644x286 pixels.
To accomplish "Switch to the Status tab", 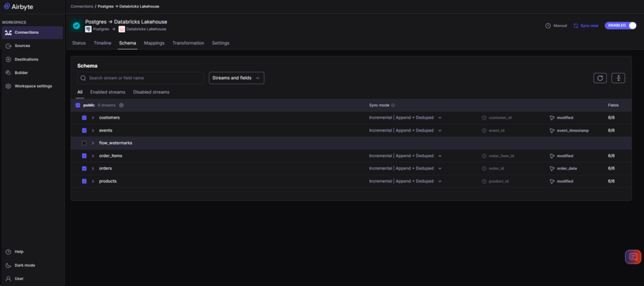I will pos(79,43).
